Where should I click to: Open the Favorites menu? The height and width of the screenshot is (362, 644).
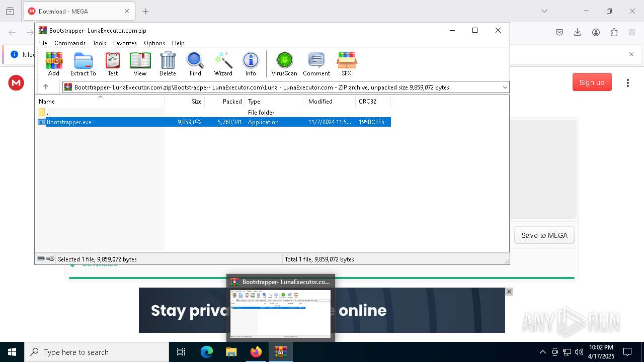125,43
